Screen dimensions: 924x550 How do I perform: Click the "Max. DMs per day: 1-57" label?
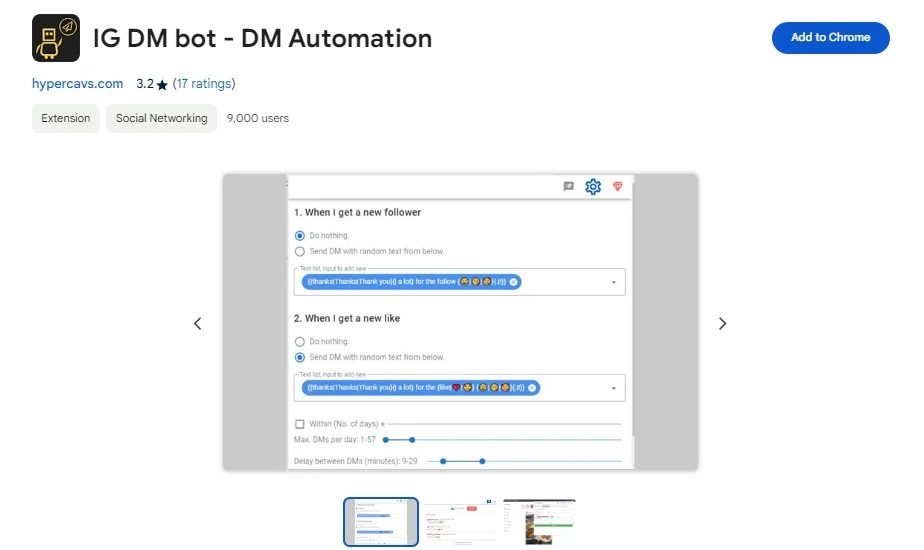tap(334, 440)
